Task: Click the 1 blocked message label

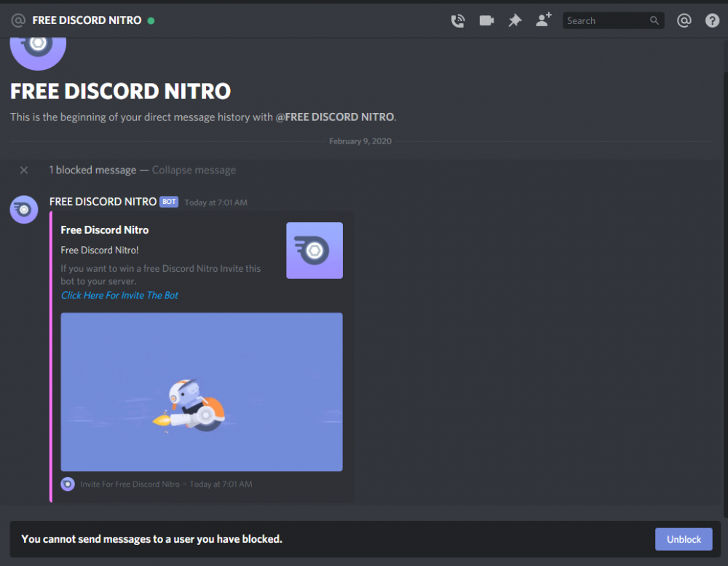Action: coord(92,170)
